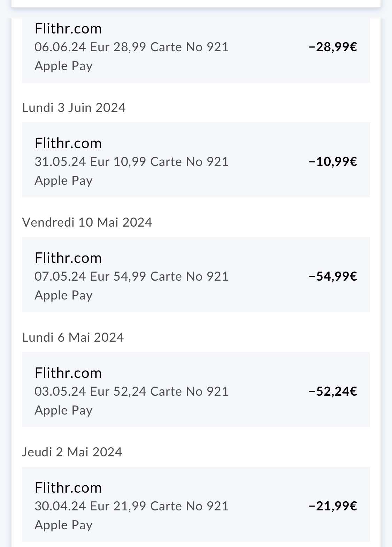Click the −28,99€ amount

coord(333,47)
